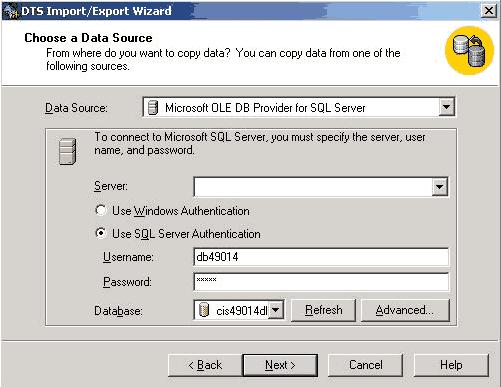
Task: Click into the Password field
Action: tap(321, 282)
